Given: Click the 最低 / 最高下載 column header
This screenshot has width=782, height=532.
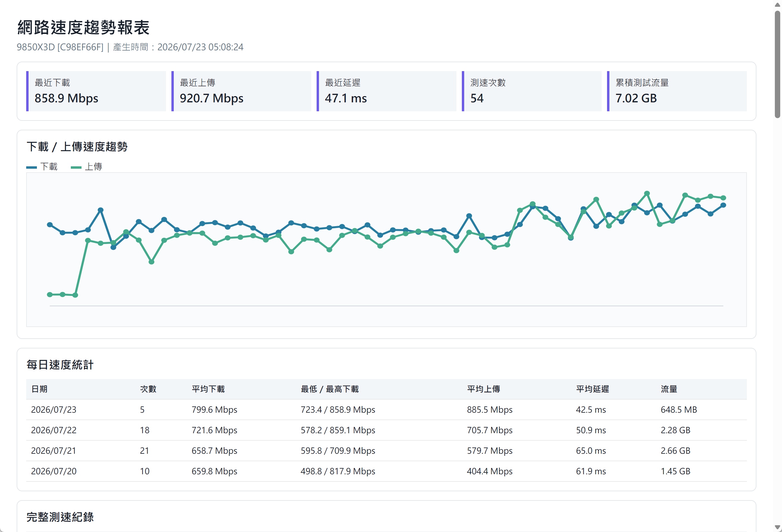Looking at the screenshot, I should click(330, 389).
